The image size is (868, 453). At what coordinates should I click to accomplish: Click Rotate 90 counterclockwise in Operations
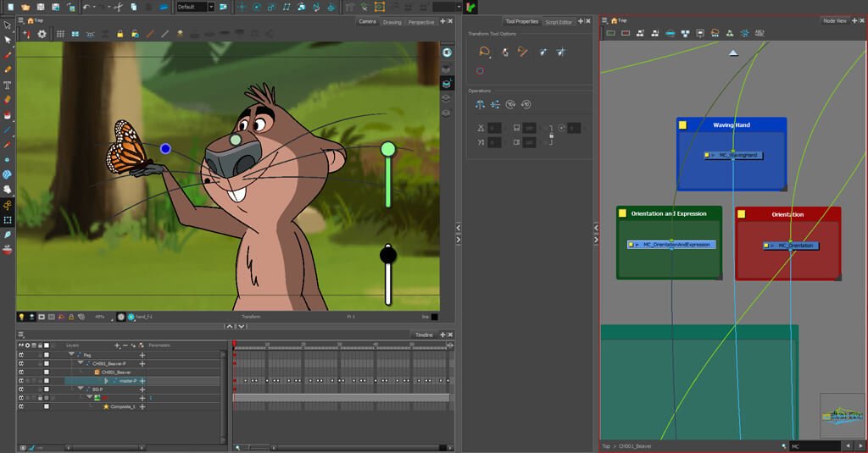(x=526, y=104)
